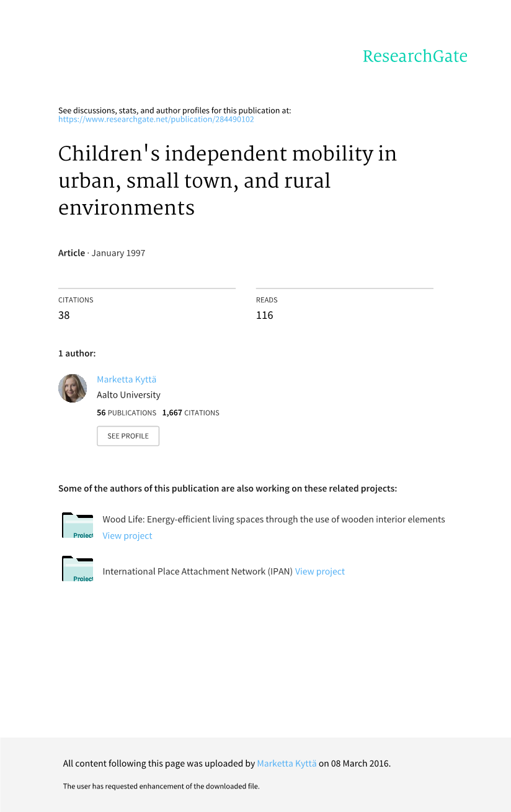Click the 56 Publications stat
The image size is (511, 812).
[x=127, y=413]
